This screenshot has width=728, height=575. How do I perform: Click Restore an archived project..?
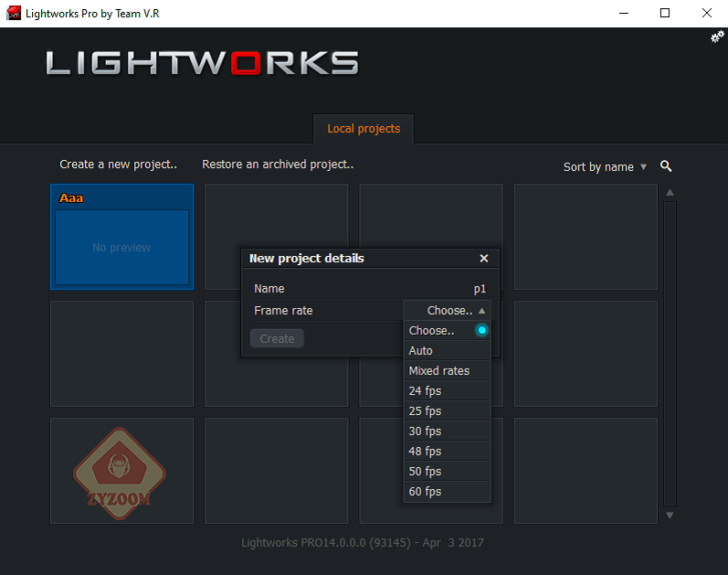point(278,165)
